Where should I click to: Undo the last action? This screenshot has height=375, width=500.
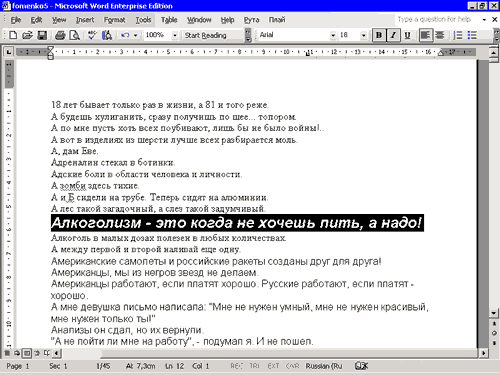coord(125,35)
